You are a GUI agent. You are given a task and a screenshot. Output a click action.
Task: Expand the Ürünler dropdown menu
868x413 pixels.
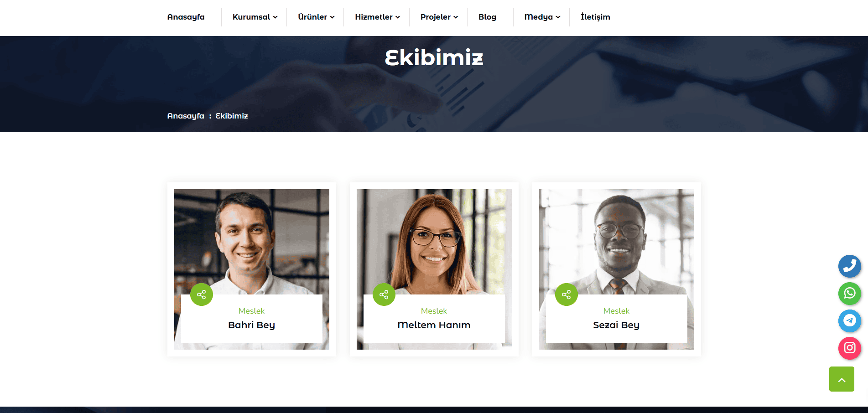[x=316, y=17]
